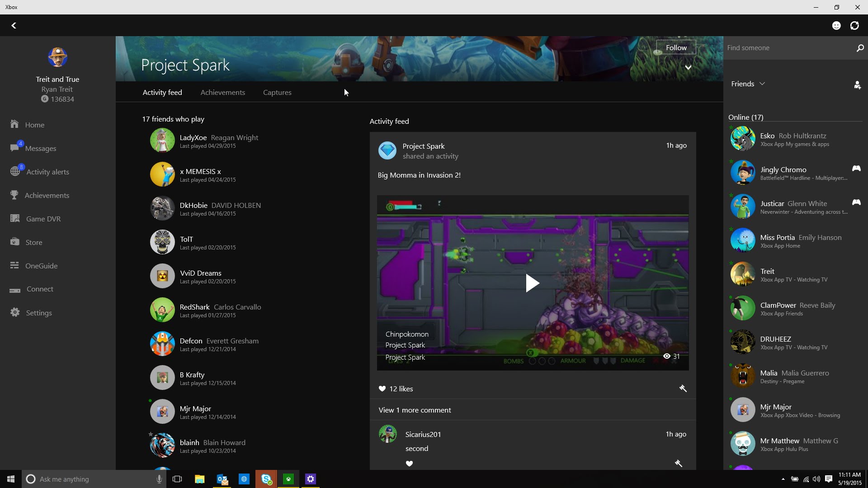This screenshot has width=868, height=488.
Task: Open Activity alerts in the sidebar
Action: [x=40, y=172]
